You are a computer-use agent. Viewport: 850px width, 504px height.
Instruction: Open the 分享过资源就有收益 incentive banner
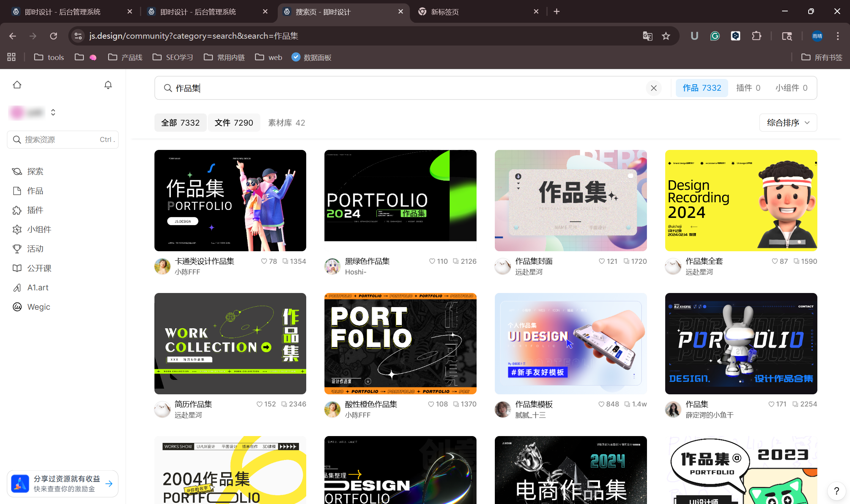pos(63,484)
